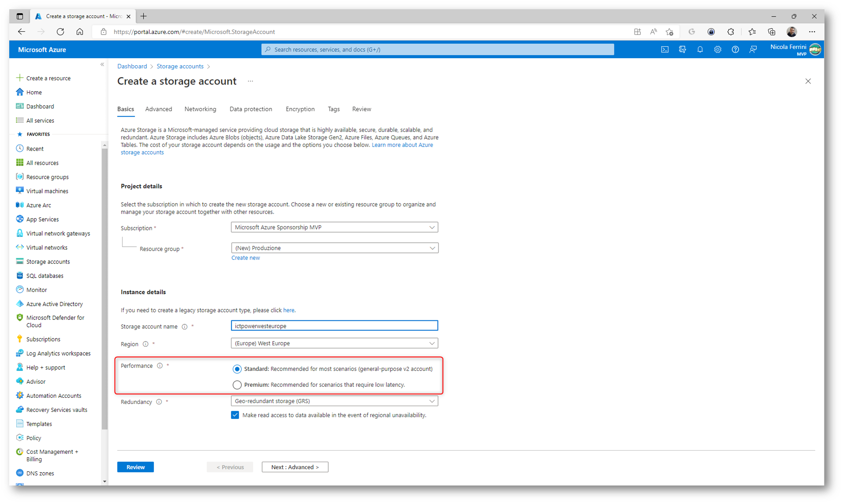Uncheck Make read access to data available
Screen dimensions: 843x504
tap(235, 415)
